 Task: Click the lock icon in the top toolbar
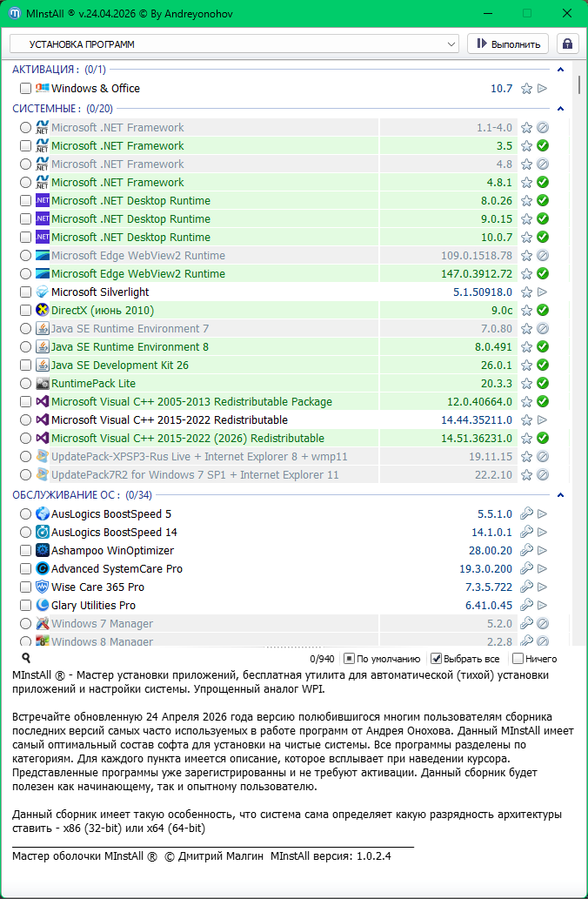(568, 44)
